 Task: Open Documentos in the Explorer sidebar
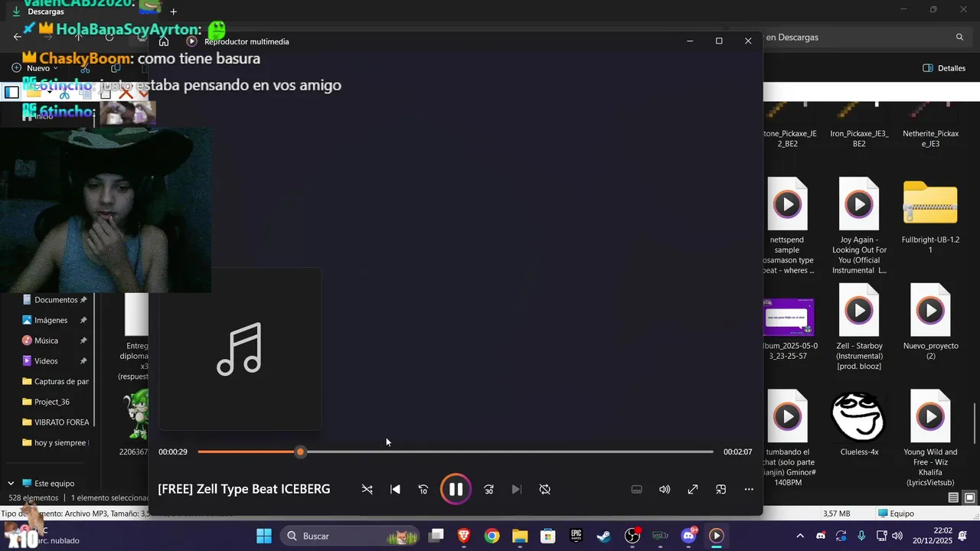55,300
